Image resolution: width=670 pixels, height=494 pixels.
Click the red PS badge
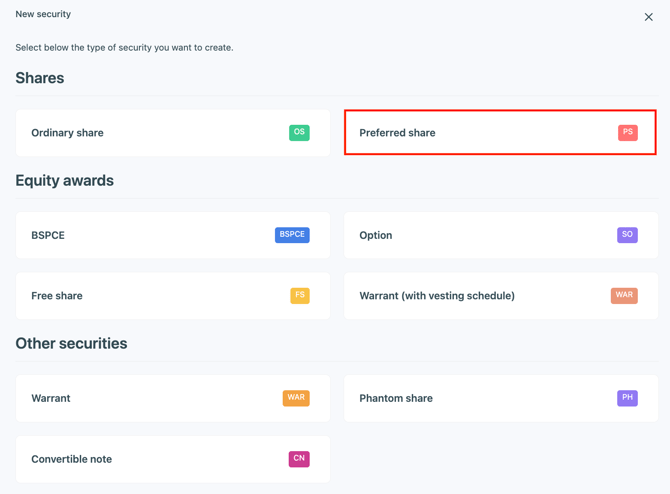pos(627,132)
